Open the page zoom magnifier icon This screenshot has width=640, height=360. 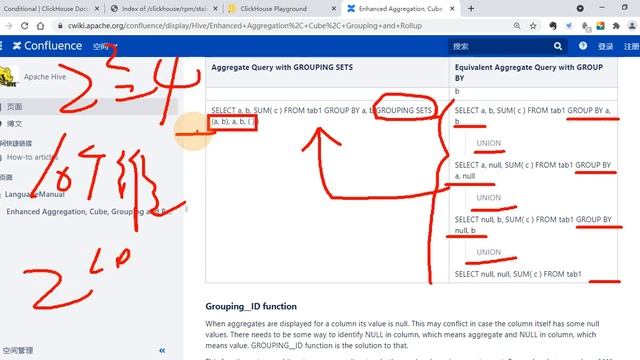tap(517, 26)
